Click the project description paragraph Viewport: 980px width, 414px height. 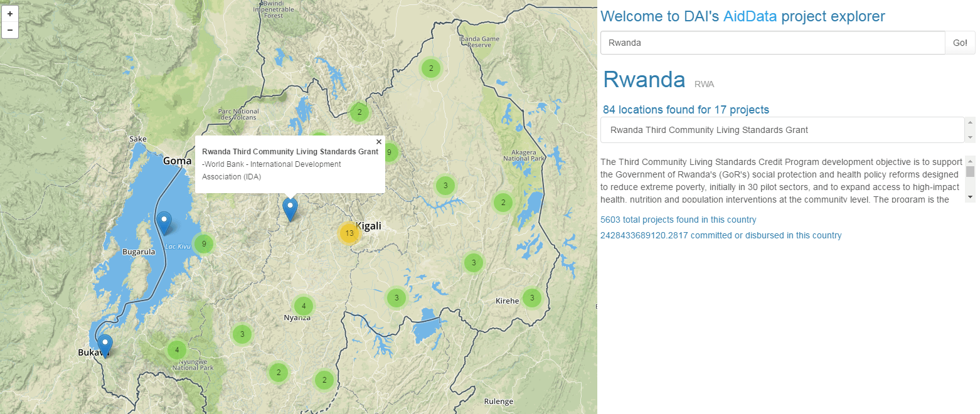pyautogui.click(x=782, y=179)
